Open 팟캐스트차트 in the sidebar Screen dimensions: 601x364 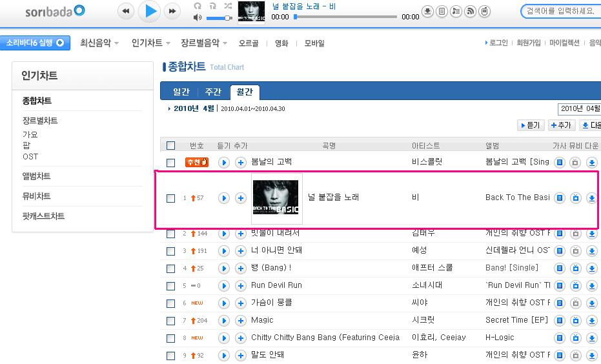tap(43, 216)
